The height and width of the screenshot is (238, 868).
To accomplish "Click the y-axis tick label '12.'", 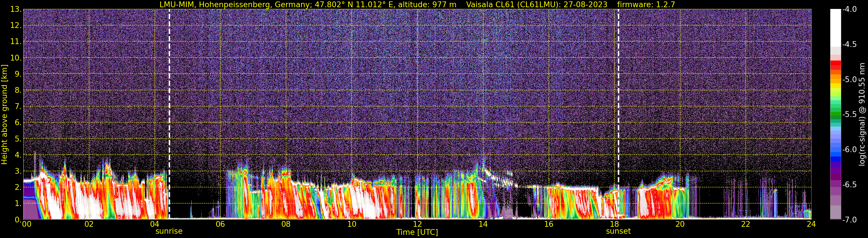I will (x=16, y=26).
